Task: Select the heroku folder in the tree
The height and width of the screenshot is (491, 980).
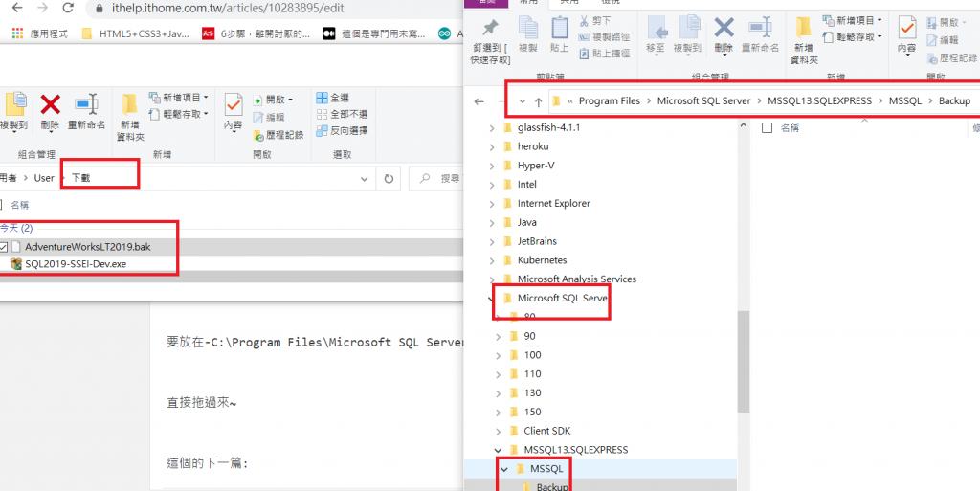Action: point(533,146)
